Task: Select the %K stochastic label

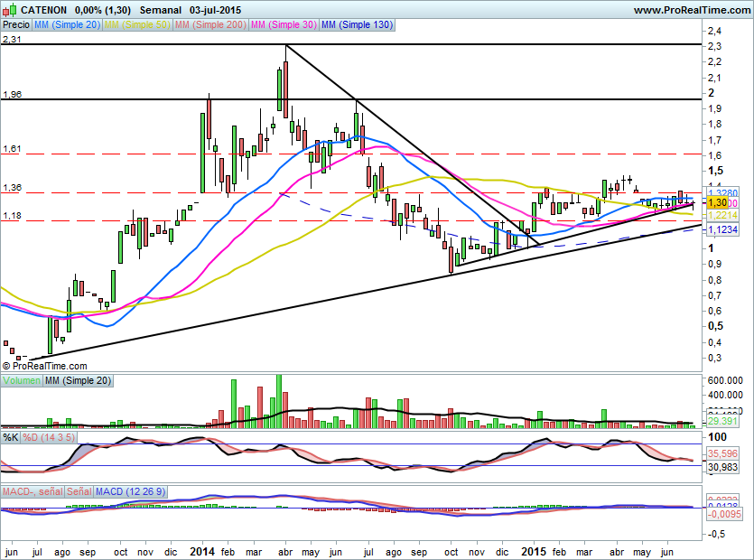Action: click(x=11, y=438)
